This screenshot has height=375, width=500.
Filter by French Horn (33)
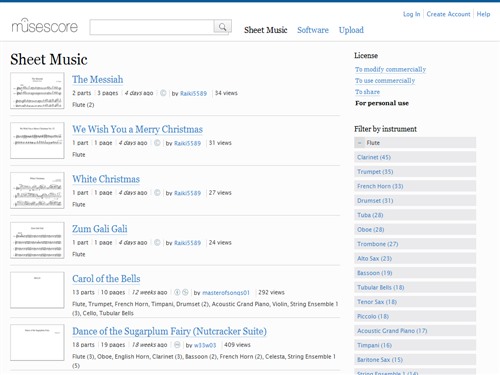(x=415, y=186)
